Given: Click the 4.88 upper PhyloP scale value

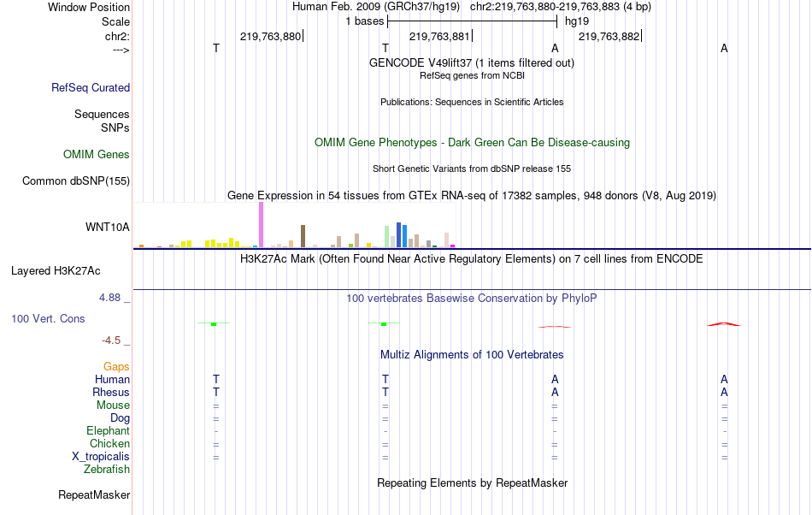Looking at the screenshot, I should pos(109,298).
